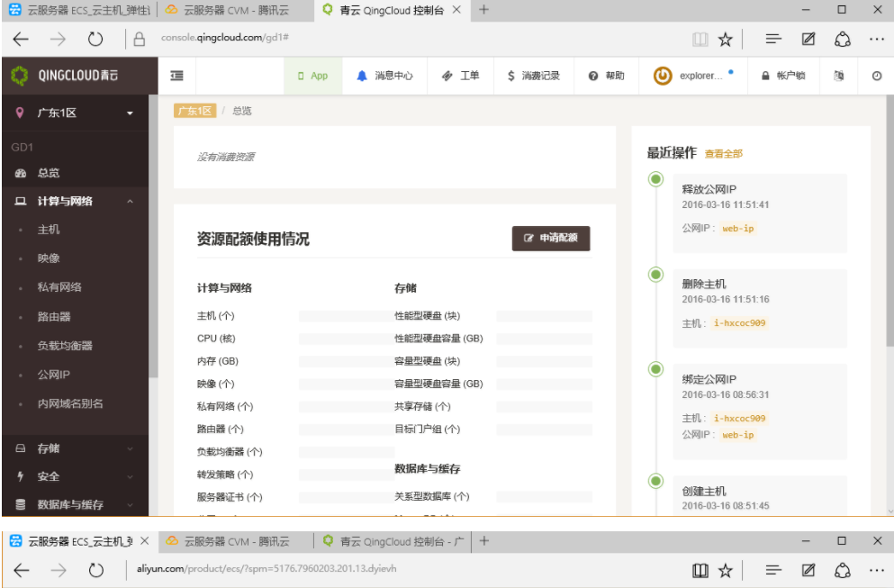
Task: Click the 性能型硬盘 (块) quota bar
Action: (x=544, y=316)
